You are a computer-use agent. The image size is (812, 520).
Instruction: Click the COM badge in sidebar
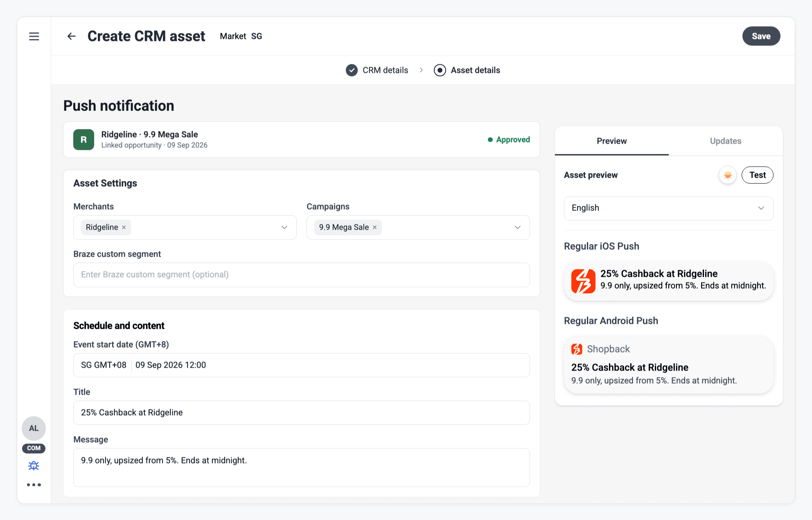tap(34, 448)
